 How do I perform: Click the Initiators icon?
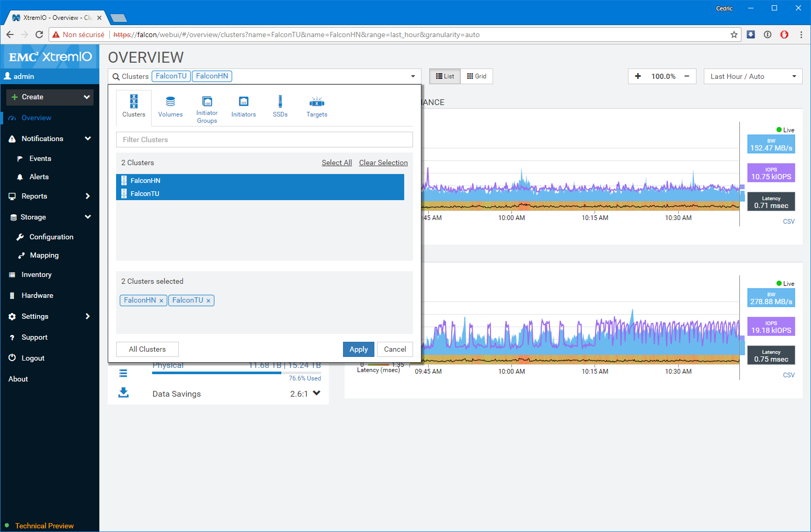tap(244, 101)
